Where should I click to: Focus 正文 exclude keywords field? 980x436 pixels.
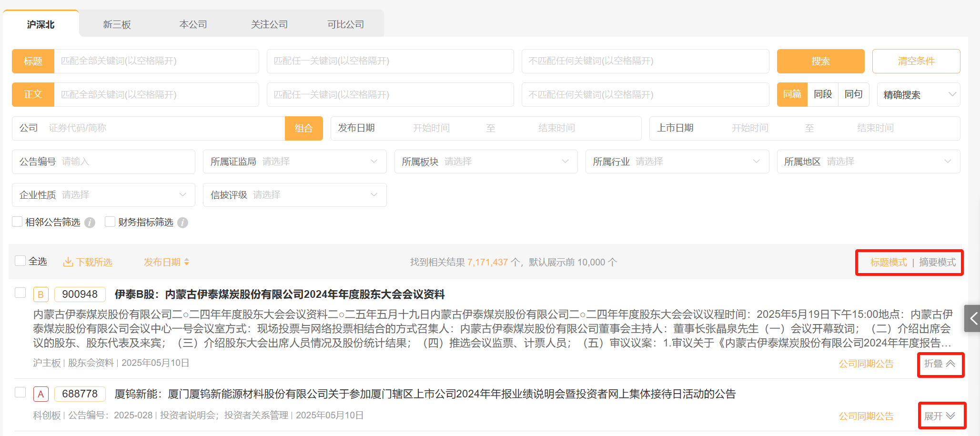(646, 94)
